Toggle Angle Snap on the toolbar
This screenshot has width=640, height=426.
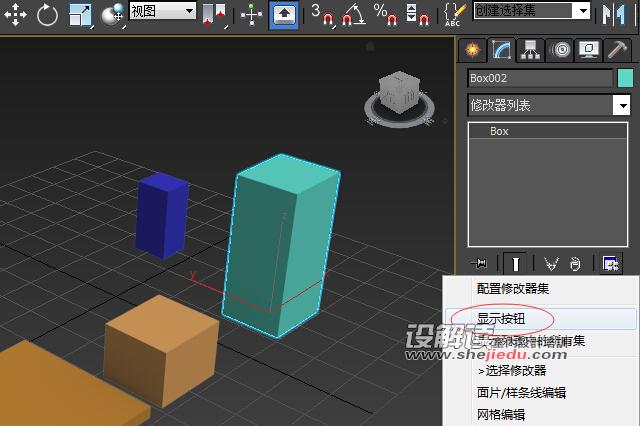point(350,14)
